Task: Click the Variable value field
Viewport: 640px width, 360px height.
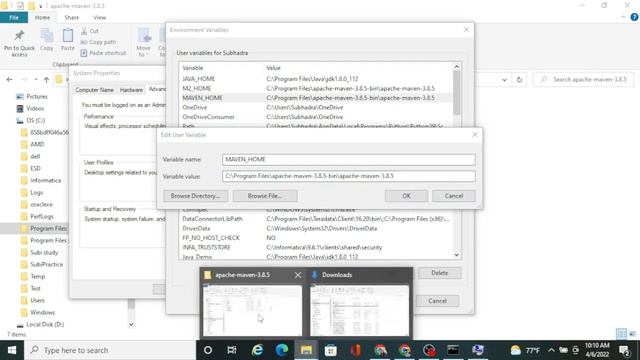Action: (349, 176)
